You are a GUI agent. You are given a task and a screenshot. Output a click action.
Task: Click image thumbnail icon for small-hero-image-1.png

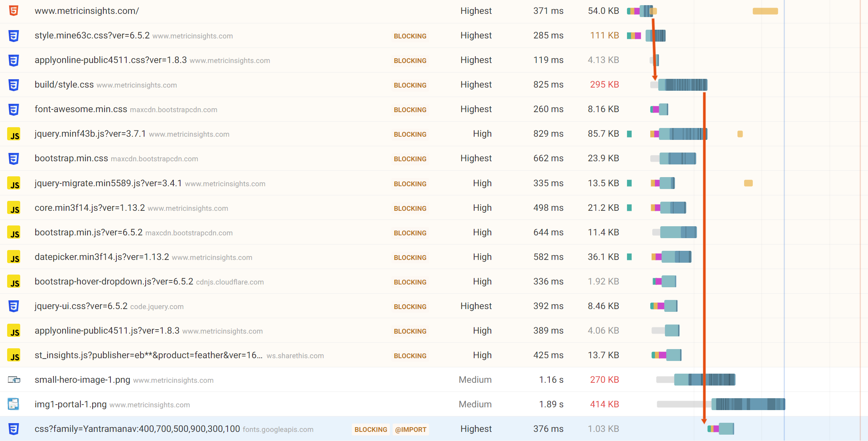point(14,380)
